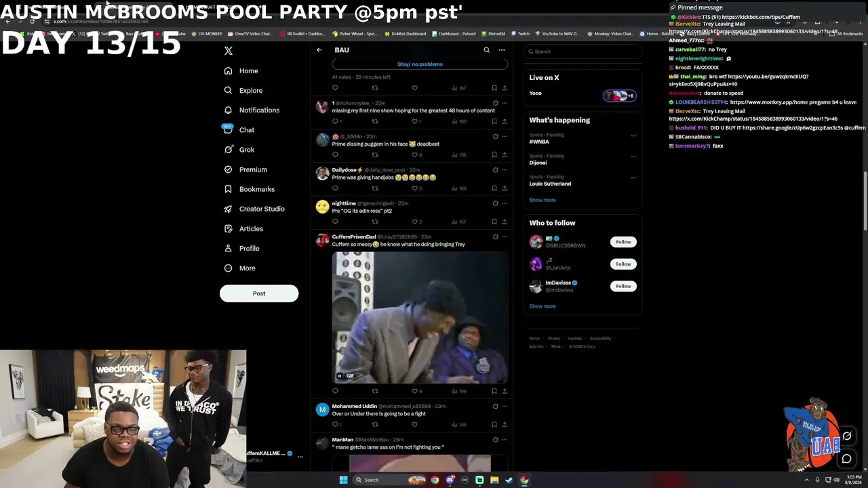Like the Dailydose post
Viewport: 868px width, 488px height.
pyautogui.click(x=415, y=188)
